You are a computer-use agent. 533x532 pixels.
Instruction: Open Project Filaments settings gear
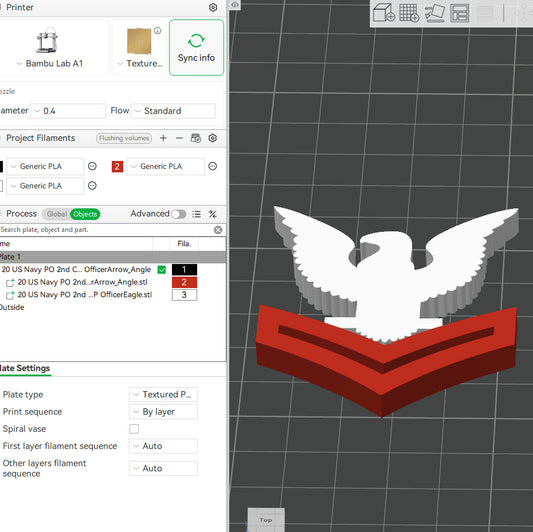tap(212, 138)
